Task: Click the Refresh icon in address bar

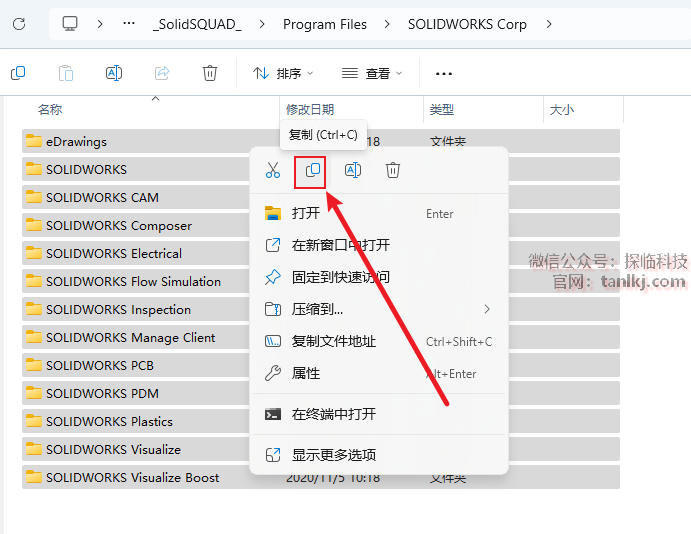Action: tap(19, 24)
